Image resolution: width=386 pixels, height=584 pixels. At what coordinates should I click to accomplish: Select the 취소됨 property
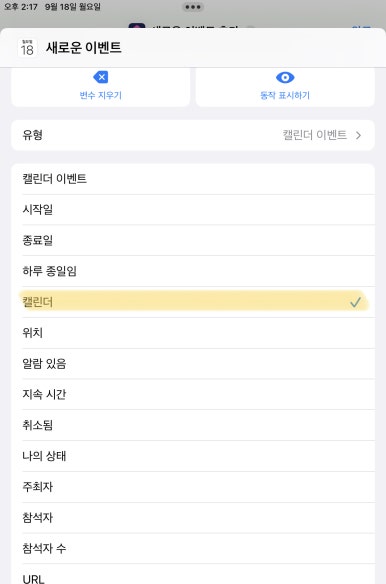[x=193, y=425]
